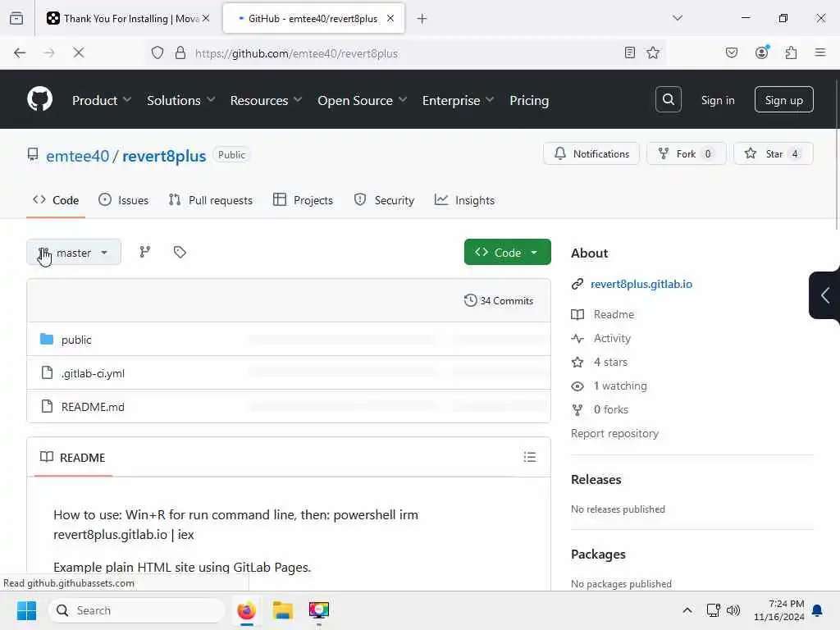Expand the Enterprise menu
Screen dimensions: 840x630
pyautogui.click(x=458, y=100)
